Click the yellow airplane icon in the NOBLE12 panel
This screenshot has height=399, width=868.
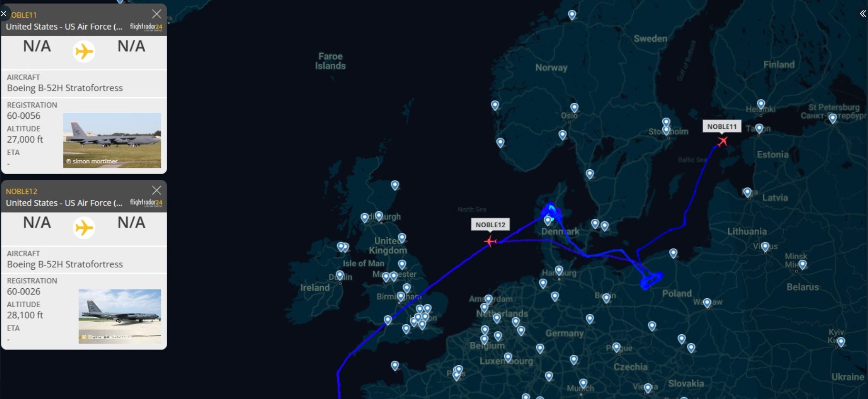click(84, 227)
